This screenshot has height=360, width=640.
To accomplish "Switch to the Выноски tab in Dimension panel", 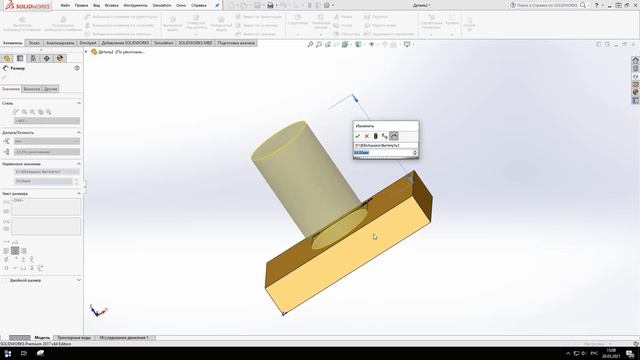I will tap(31, 89).
